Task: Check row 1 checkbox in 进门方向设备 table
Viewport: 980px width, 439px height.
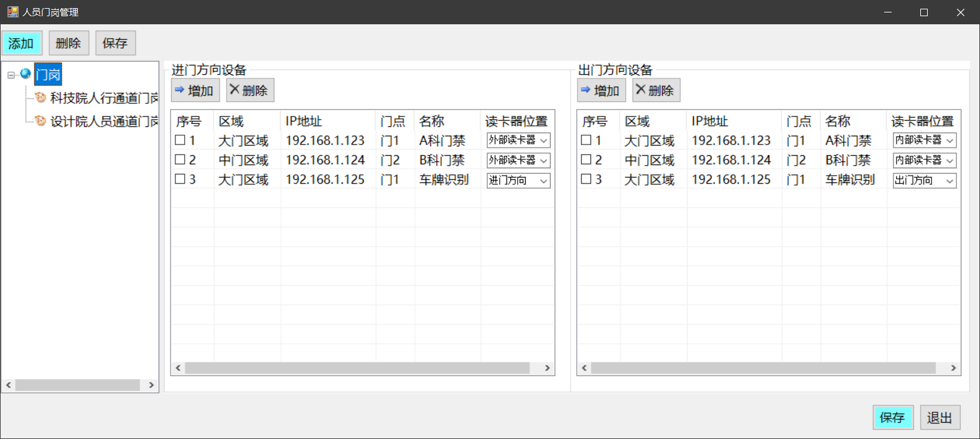Action: (180, 140)
